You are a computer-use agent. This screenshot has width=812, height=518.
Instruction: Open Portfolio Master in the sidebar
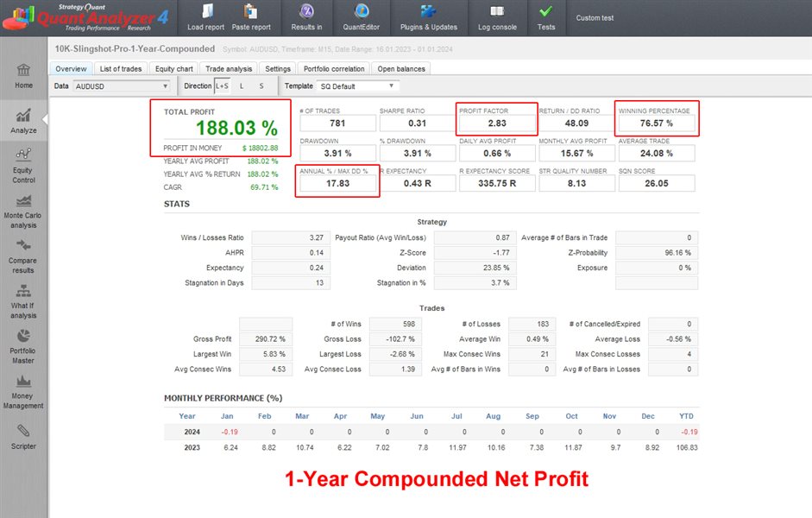tap(23, 346)
